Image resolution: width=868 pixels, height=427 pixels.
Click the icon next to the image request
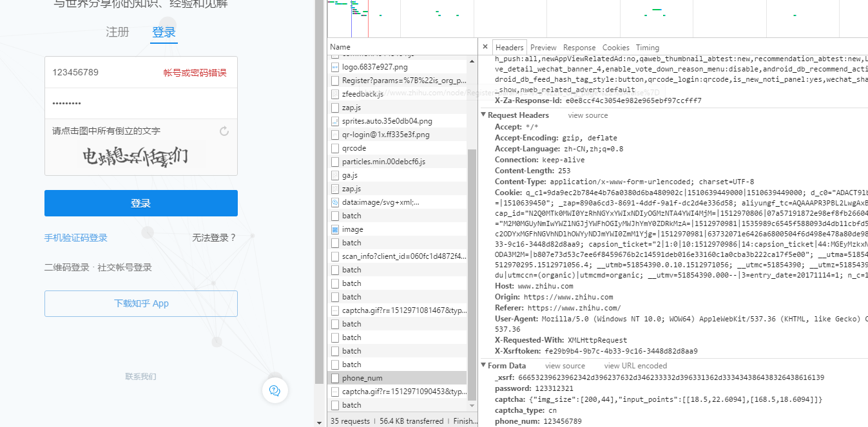coord(335,229)
